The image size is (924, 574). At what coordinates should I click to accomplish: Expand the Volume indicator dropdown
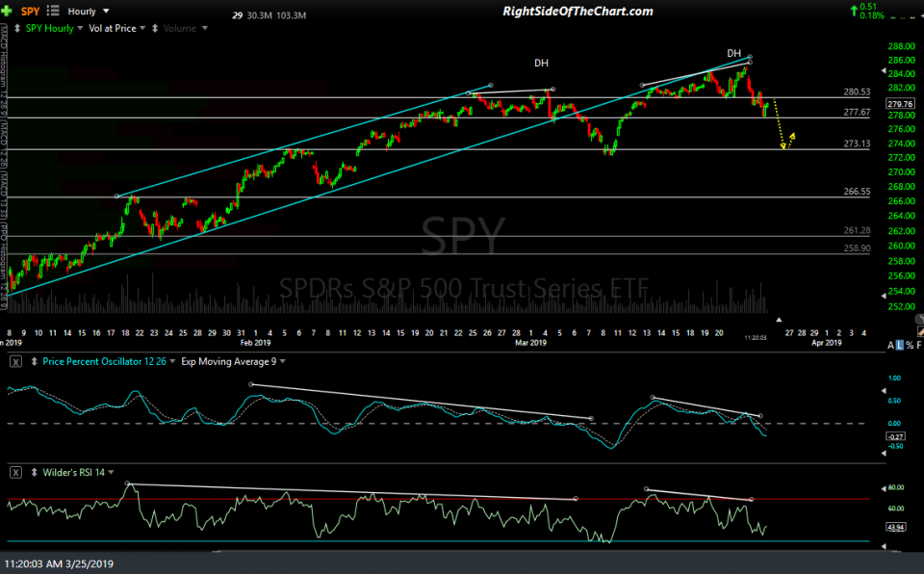(205, 27)
